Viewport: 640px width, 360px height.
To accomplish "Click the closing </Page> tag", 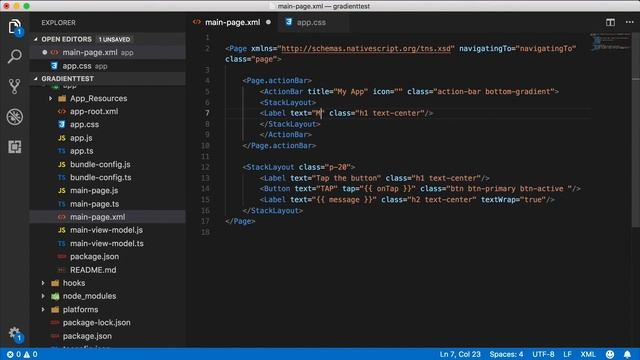I will (240, 221).
